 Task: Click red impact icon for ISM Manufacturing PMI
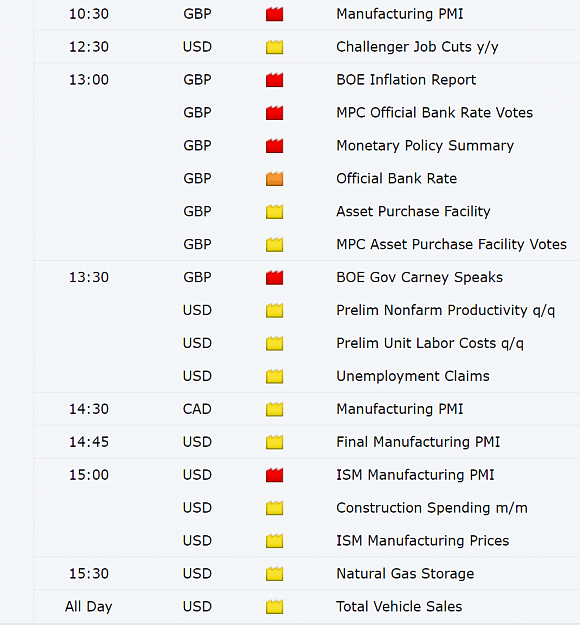pyautogui.click(x=274, y=475)
